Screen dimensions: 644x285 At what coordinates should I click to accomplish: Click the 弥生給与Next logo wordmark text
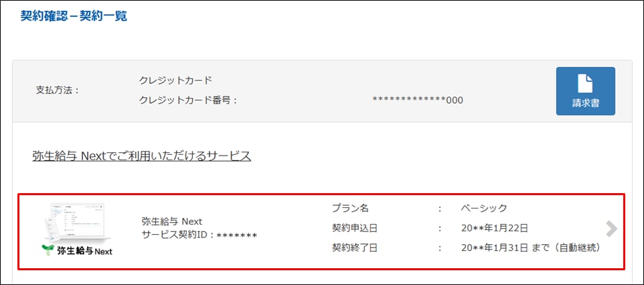click(x=84, y=251)
